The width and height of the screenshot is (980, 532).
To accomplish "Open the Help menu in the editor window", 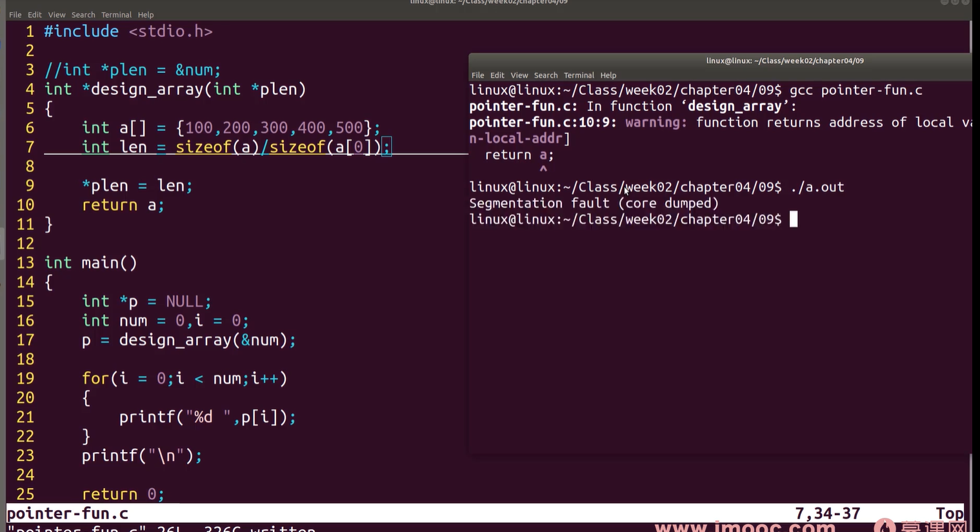I will (x=146, y=15).
